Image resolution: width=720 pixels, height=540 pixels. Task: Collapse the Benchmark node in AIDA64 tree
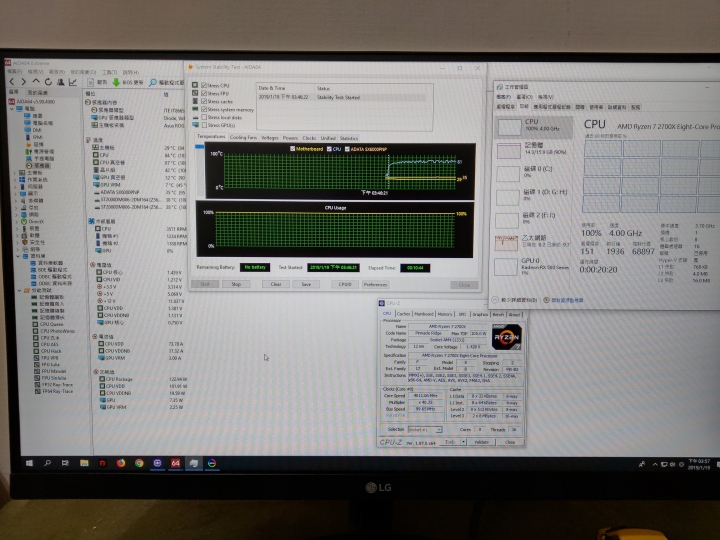(x=19, y=291)
